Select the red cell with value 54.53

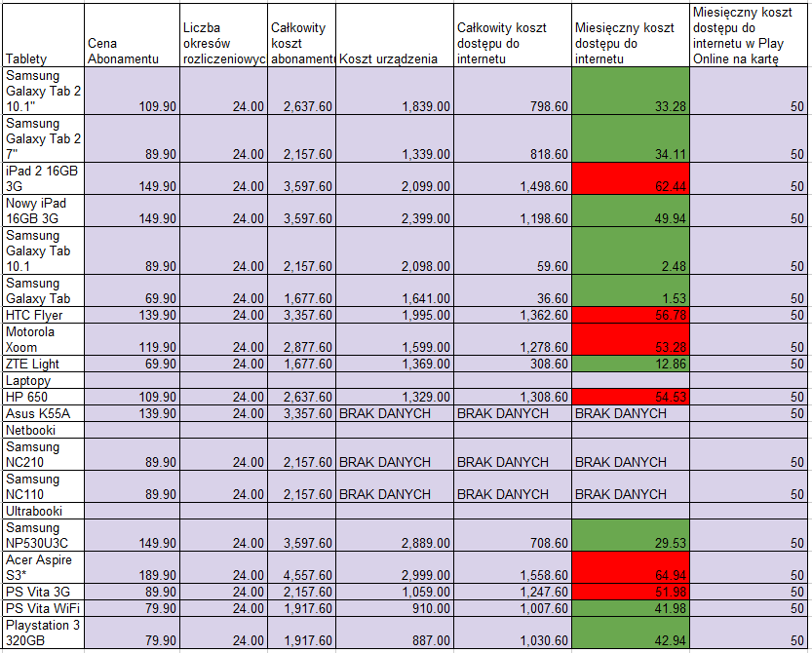click(631, 397)
